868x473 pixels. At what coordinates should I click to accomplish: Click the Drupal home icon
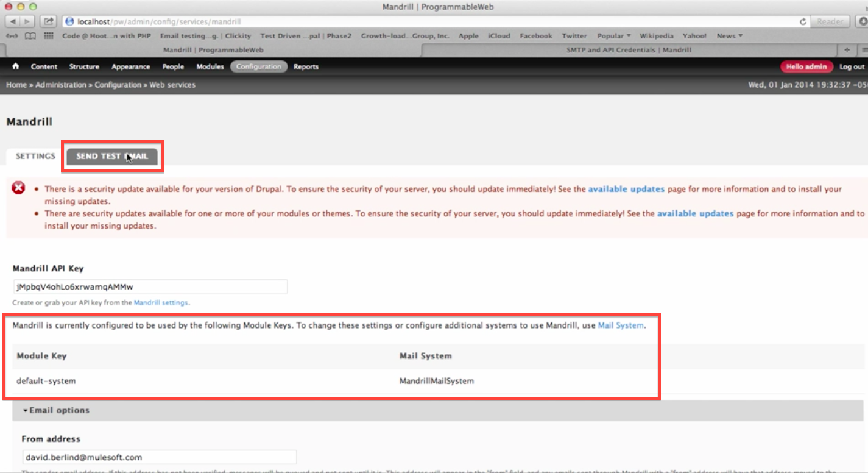16,66
